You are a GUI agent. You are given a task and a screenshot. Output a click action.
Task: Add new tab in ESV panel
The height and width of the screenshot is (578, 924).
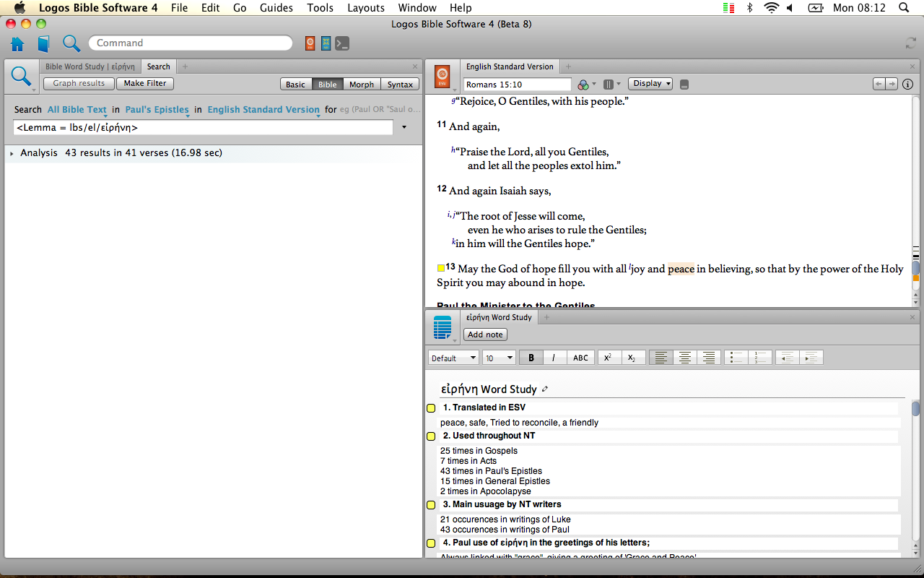[568, 66]
